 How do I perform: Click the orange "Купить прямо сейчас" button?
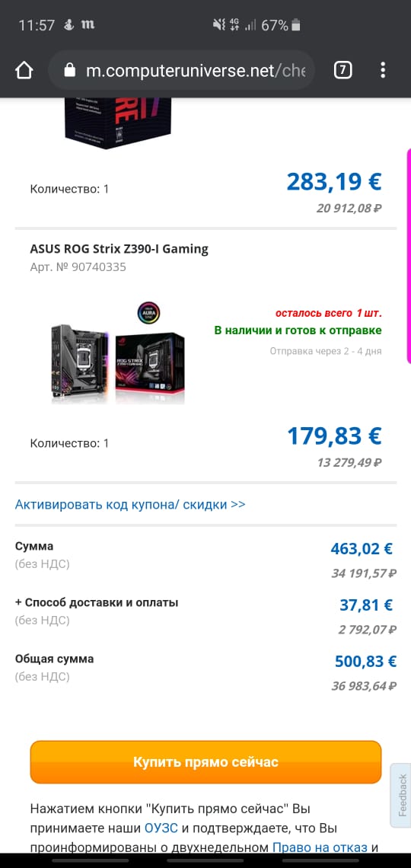click(205, 762)
